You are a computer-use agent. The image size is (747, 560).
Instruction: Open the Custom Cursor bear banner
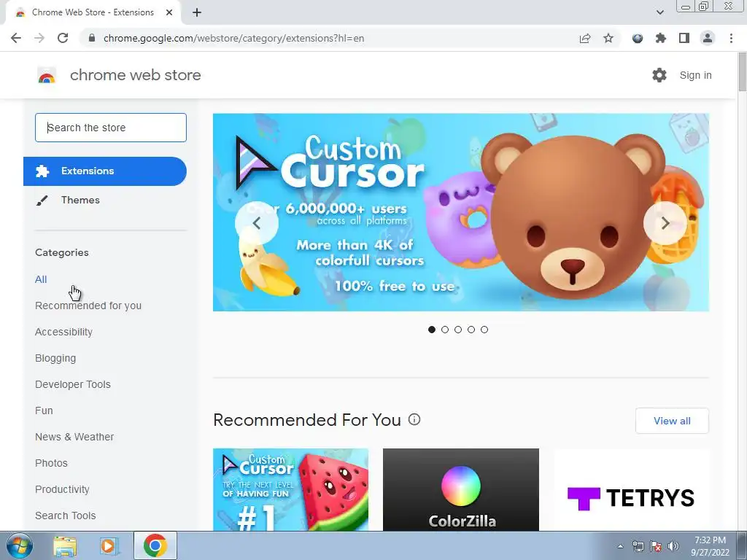tap(461, 212)
